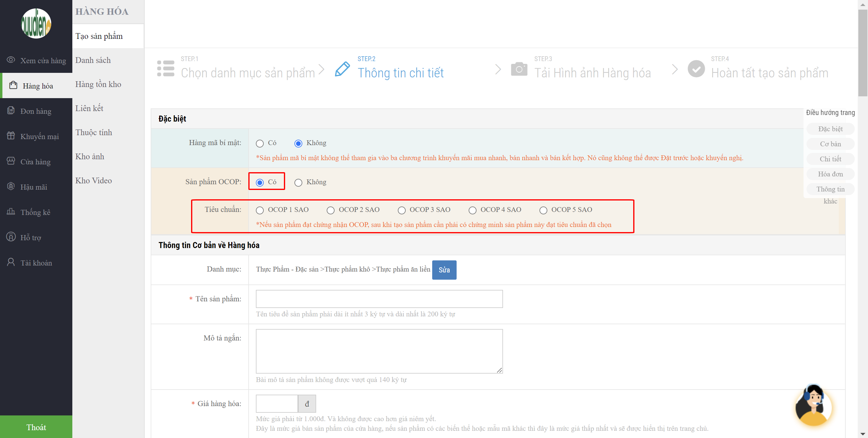Open the customer support chat avatar
The width and height of the screenshot is (868, 438).
tap(813, 406)
